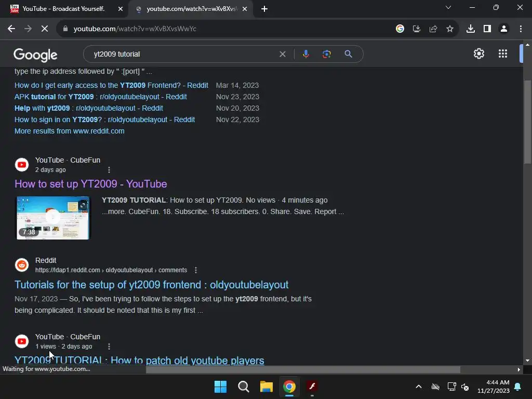Viewport: 532px width, 399px height.
Task: Click the horizontal scrollbar thumb
Action: (x=303, y=369)
